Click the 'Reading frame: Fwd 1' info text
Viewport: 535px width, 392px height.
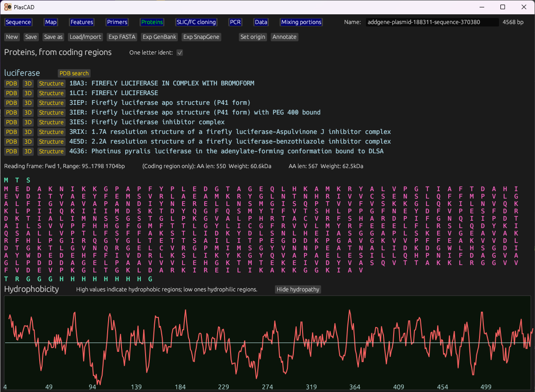(65, 166)
